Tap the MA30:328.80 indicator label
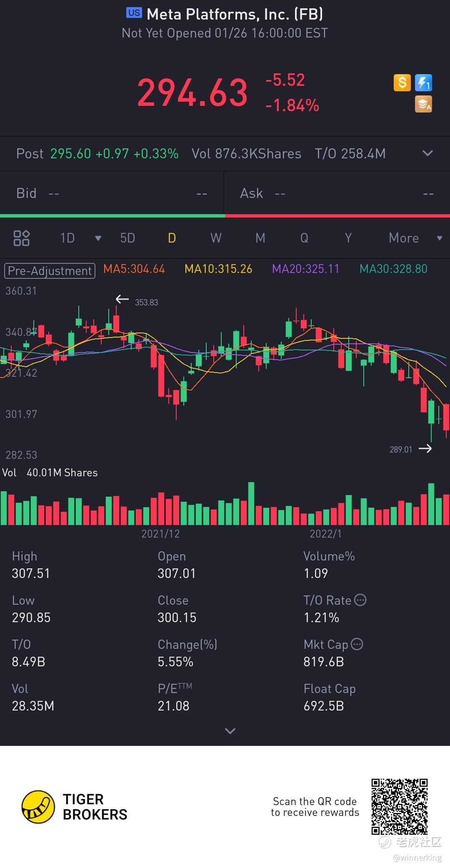 point(394,269)
